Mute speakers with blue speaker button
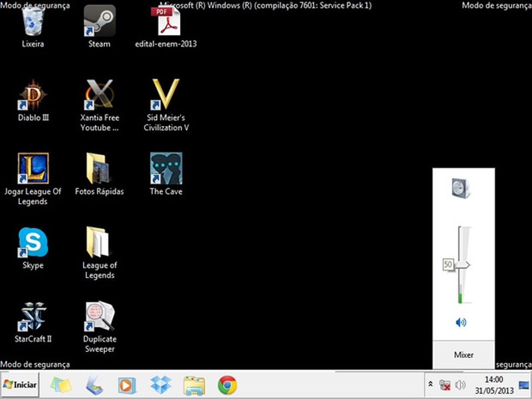Image resolution: width=532 pixels, height=399 pixels. click(x=461, y=322)
